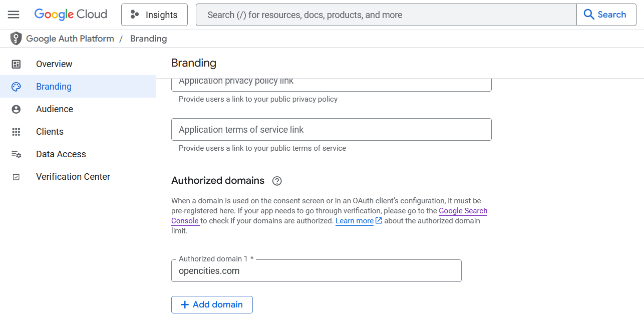Screen dimensions: 644x331
Task: Open the Google Search Console link
Action: click(x=463, y=211)
